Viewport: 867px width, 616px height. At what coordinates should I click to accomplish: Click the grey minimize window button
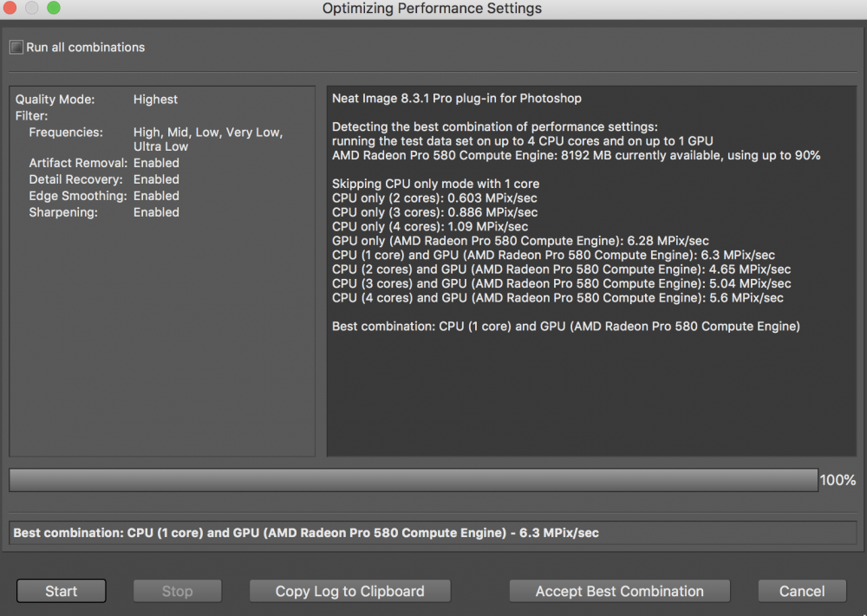(31, 7)
